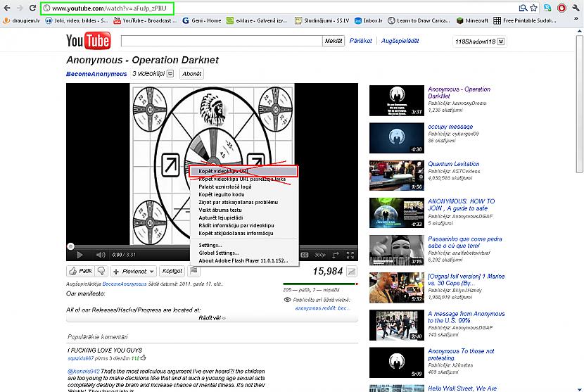This screenshot has width=584, height=392.
Task: Open draugiem.lv bookmark
Action: pyautogui.click(x=22, y=20)
